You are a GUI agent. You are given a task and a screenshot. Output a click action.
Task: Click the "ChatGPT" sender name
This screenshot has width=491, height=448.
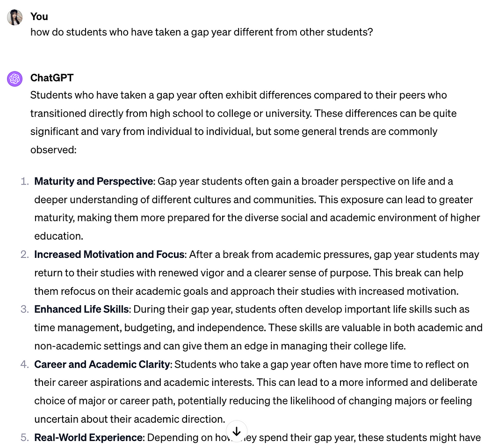pos(52,78)
